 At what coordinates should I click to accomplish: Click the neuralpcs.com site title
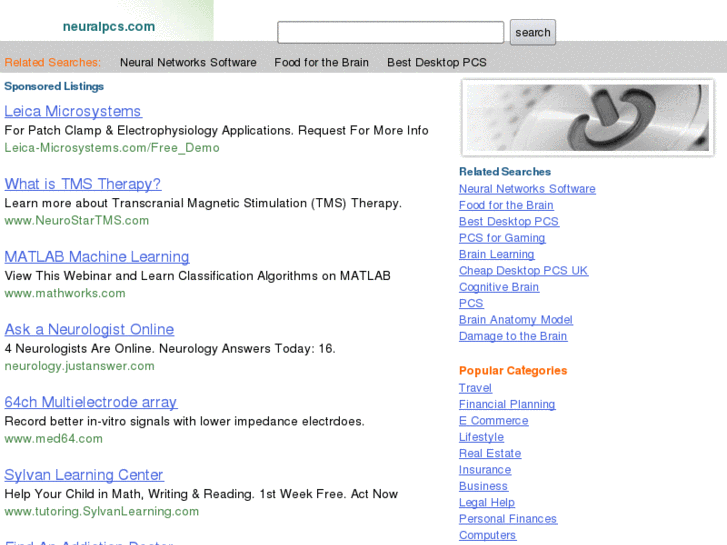click(x=109, y=26)
